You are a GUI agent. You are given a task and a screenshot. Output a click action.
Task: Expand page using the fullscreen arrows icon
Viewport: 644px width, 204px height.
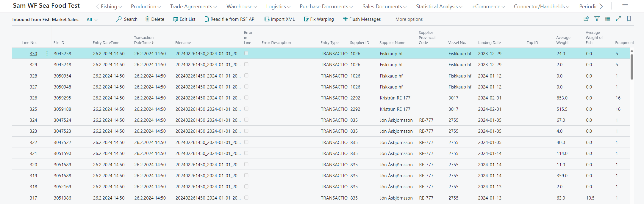[618, 19]
